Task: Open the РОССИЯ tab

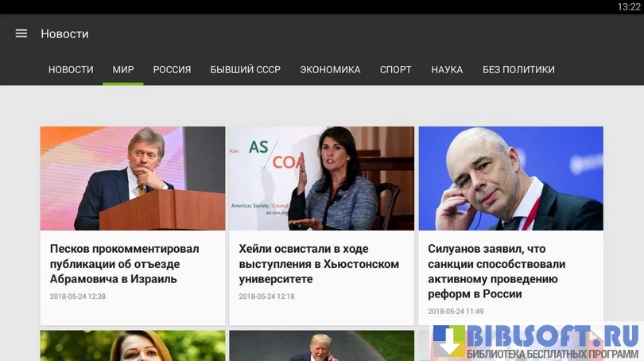Action: coord(172,69)
